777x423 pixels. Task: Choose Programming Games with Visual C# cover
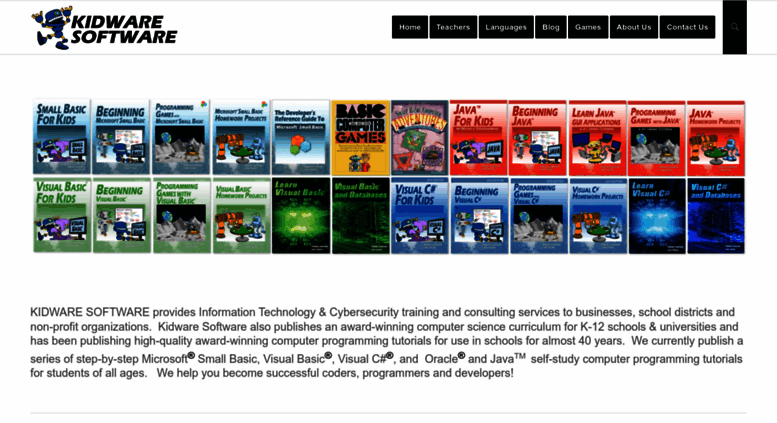pos(539,215)
